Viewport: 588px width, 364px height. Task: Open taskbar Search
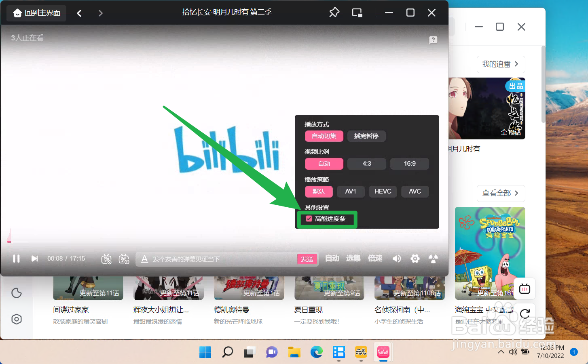(x=228, y=352)
